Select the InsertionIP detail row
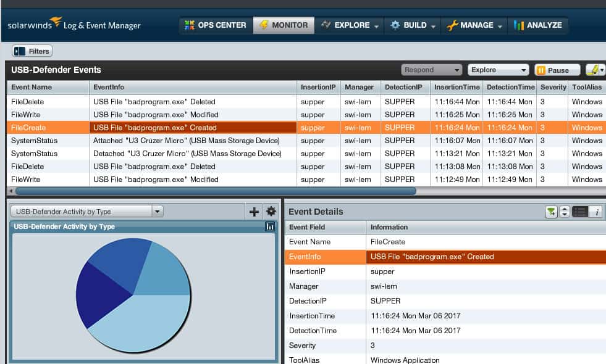Viewport: 606px width, 364px height. [x=445, y=271]
